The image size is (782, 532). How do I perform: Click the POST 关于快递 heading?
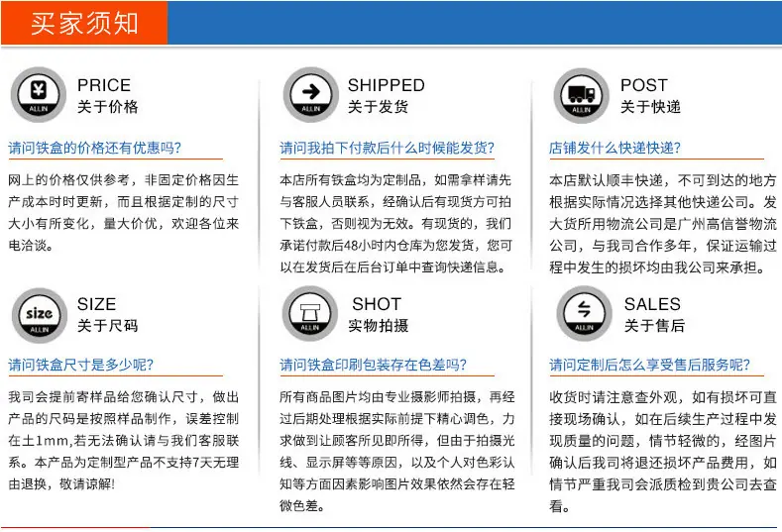tap(650, 95)
